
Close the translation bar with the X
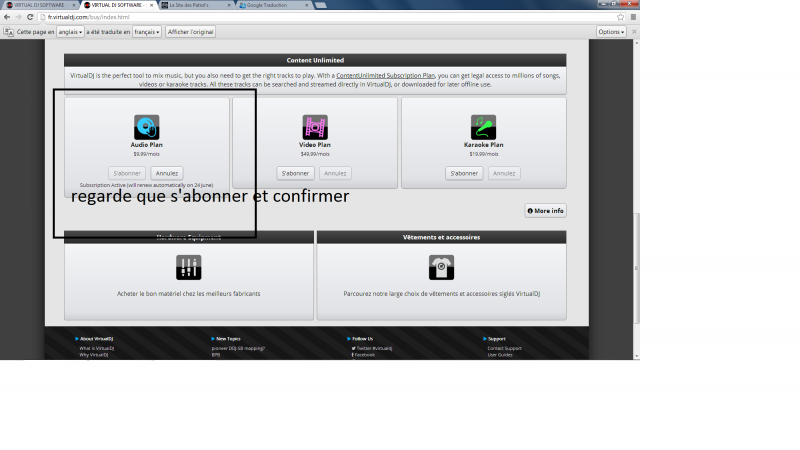(634, 32)
